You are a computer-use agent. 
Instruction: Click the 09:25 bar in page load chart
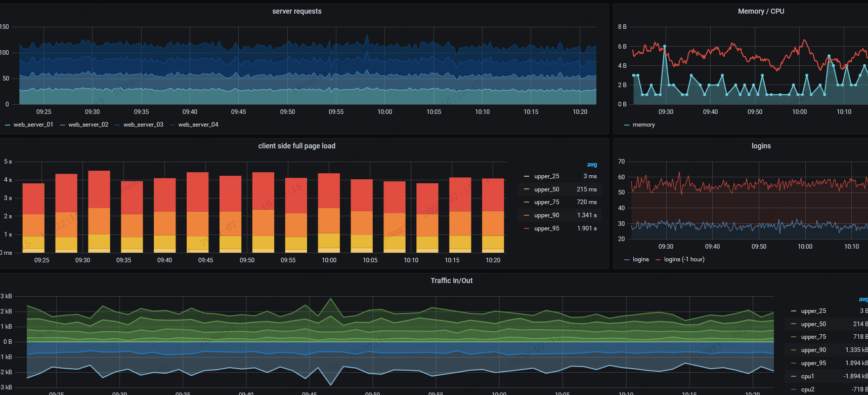[x=33, y=218]
